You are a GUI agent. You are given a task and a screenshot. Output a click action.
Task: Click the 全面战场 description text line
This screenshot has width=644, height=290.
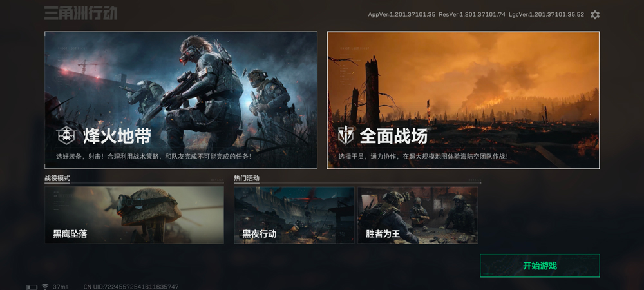click(423, 156)
